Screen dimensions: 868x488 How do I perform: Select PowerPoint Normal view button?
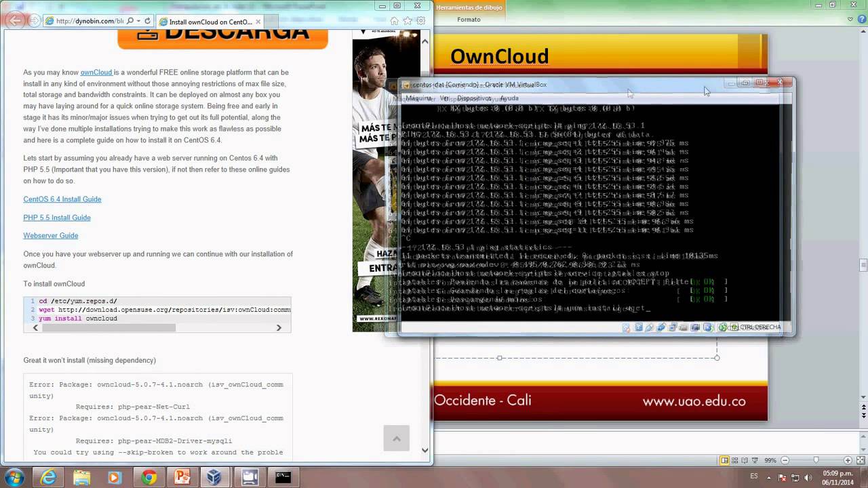click(x=725, y=460)
